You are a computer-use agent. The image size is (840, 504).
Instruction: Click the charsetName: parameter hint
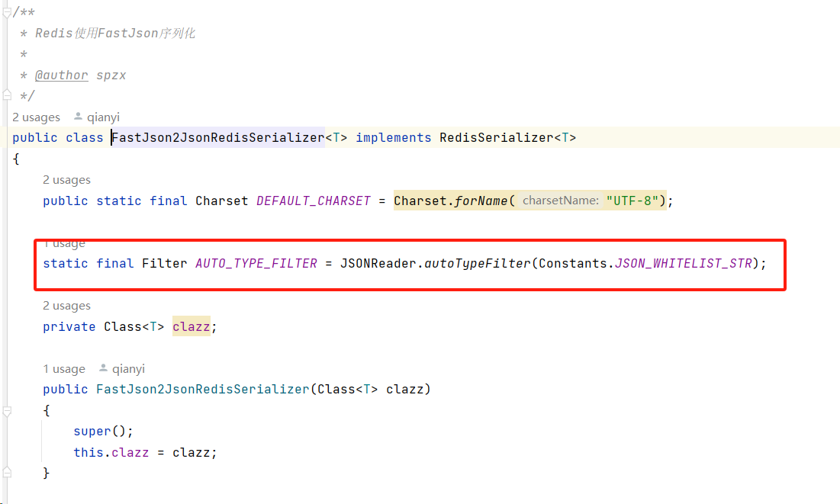560,201
